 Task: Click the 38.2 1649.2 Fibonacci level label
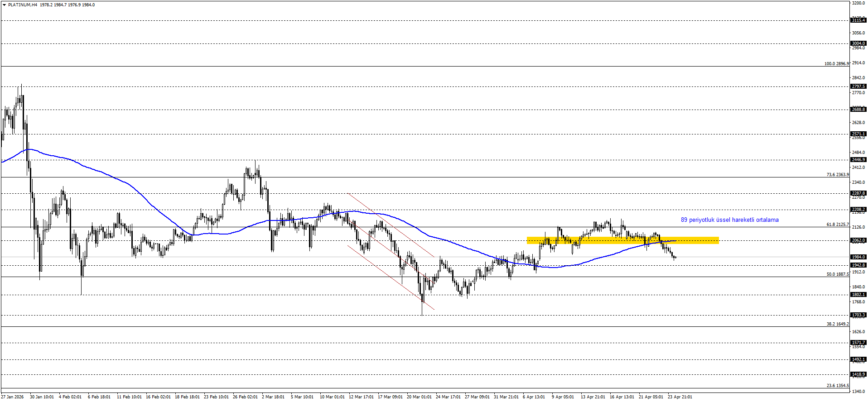click(838, 324)
